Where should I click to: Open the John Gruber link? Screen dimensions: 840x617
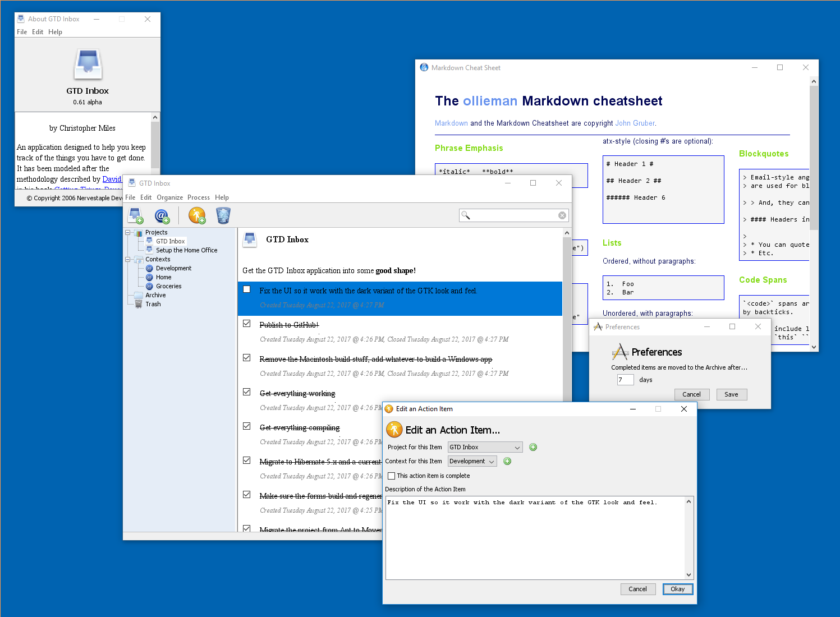pyautogui.click(x=635, y=123)
